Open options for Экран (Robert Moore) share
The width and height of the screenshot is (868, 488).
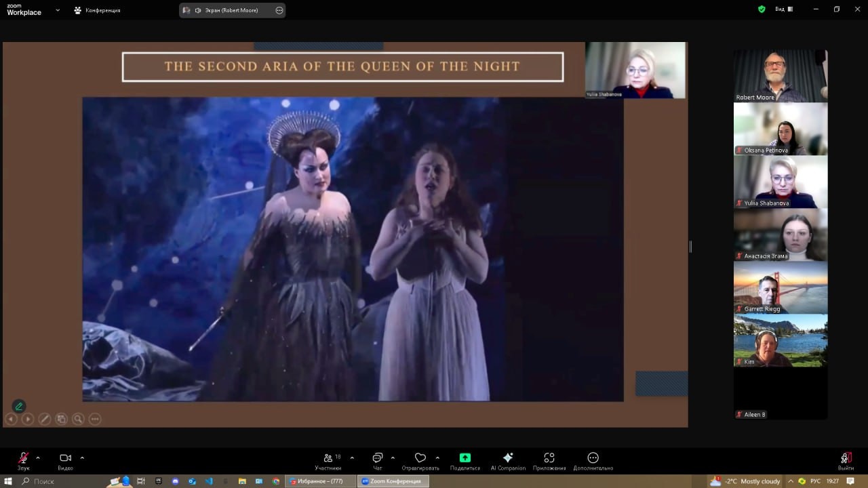pyautogui.click(x=279, y=10)
